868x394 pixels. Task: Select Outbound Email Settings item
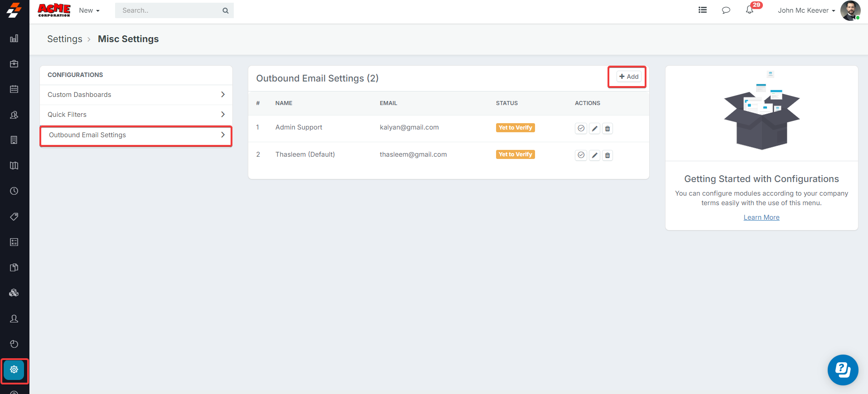(136, 135)
